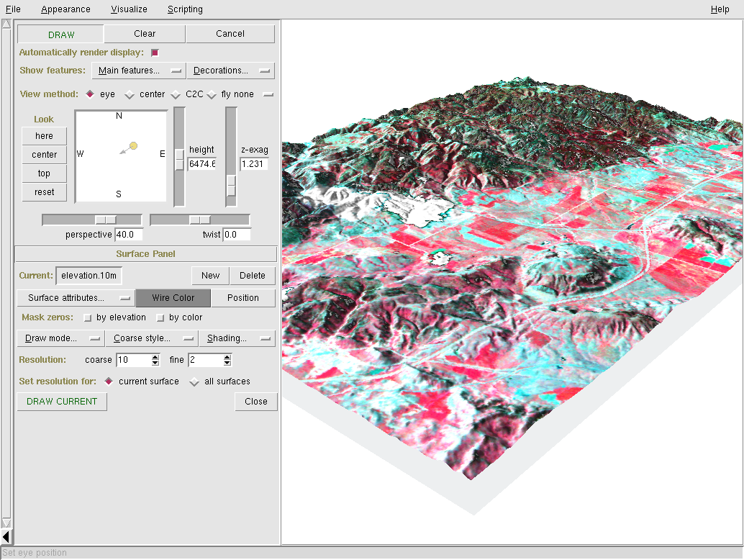Viewport: 744px width, 560px height.
Task: Open the Draw mode dropdown
Action: (x=60, y=338)
